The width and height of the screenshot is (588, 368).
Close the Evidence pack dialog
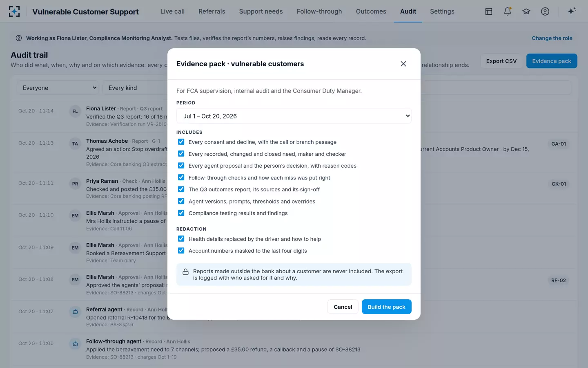[x=403, y=64]
